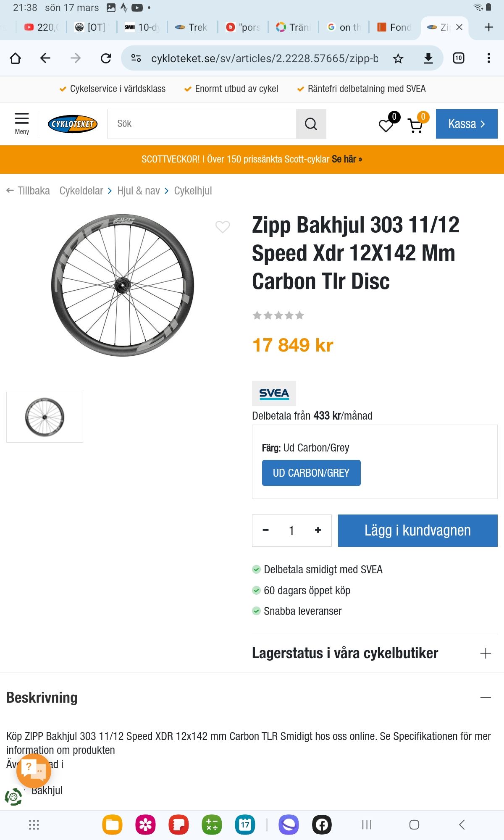Open browser three-dot menu
This screenshot has height=840, width=504.
coord(488,58)
